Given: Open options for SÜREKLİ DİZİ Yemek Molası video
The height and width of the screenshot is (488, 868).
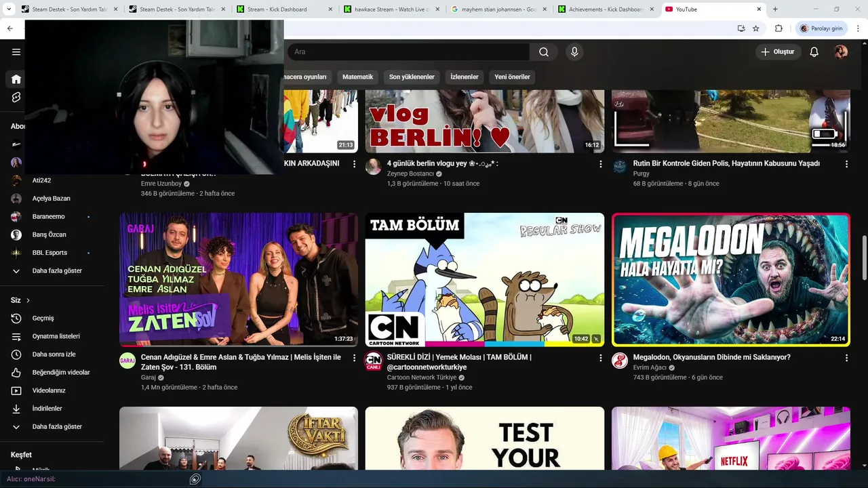Looking at the screenshot, I should pos(600,358).
